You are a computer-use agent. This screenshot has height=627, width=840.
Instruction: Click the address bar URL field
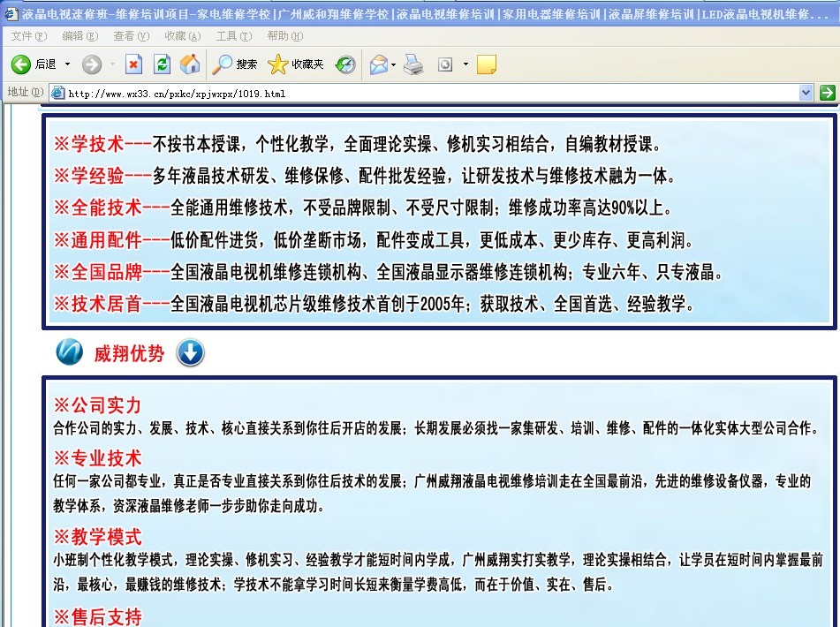[x=424, y=93]
